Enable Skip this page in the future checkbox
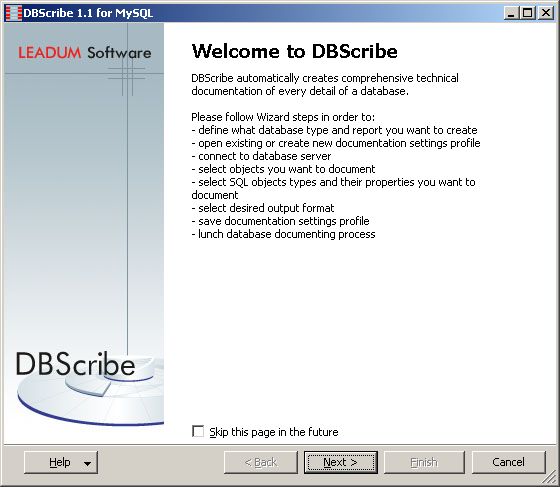This screenshot has width=560, height=487. coord(198,431)
